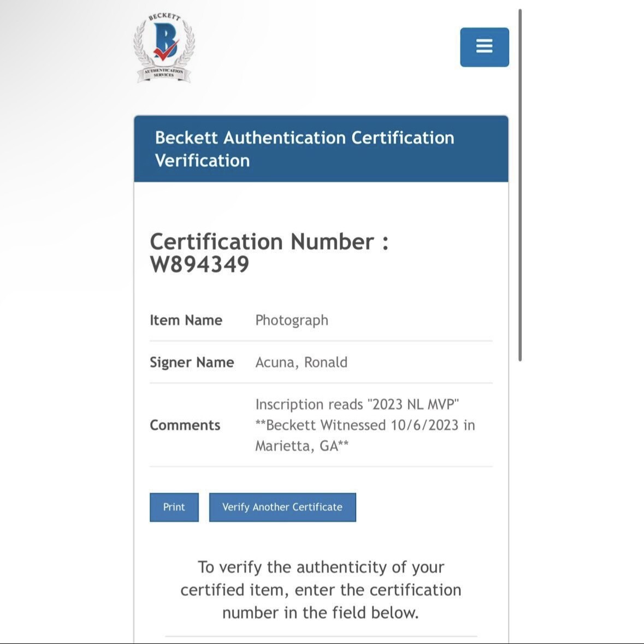
Task: Click the certification number W894349
Action: point(199,264)
